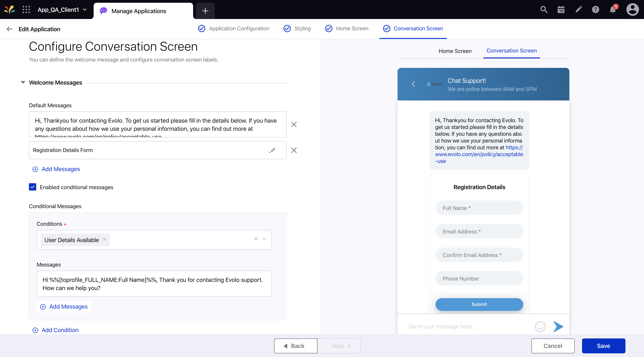Collapse the Welcome Messages section expander

pos(22,83)
